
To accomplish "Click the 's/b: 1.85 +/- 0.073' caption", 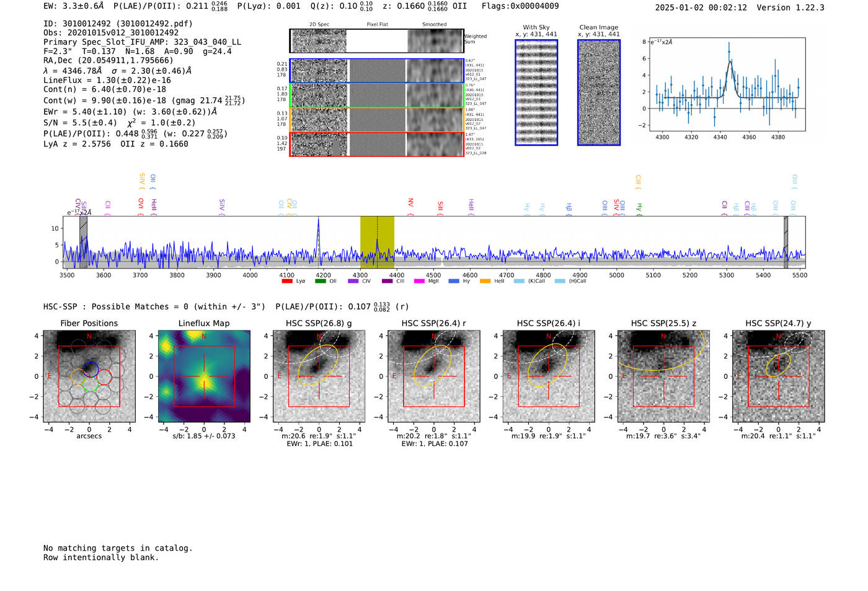I will coord(204,436).
